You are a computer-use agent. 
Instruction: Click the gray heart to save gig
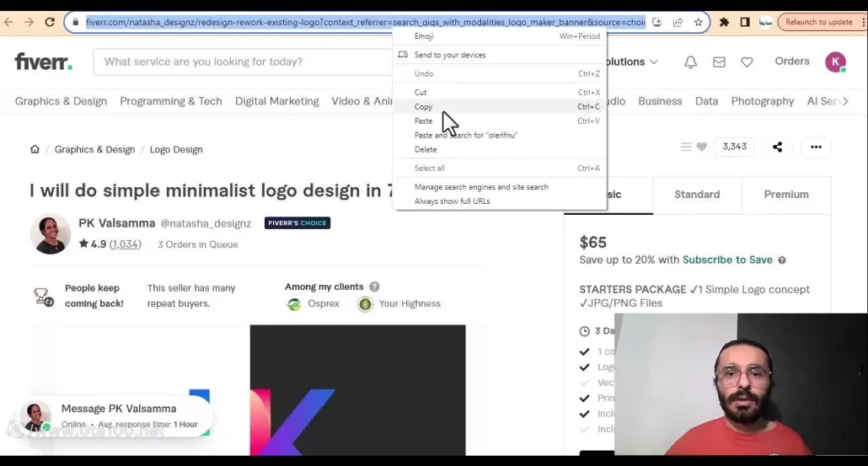coord(701,147)
